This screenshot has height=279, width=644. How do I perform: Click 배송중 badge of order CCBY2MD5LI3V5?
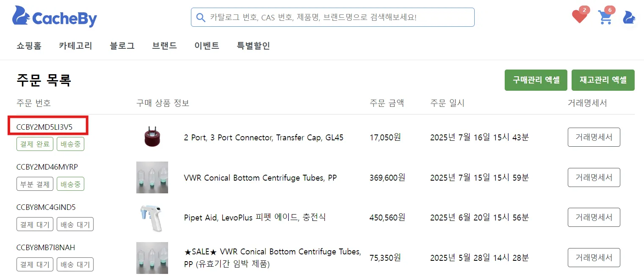click(x=71, y=144)
